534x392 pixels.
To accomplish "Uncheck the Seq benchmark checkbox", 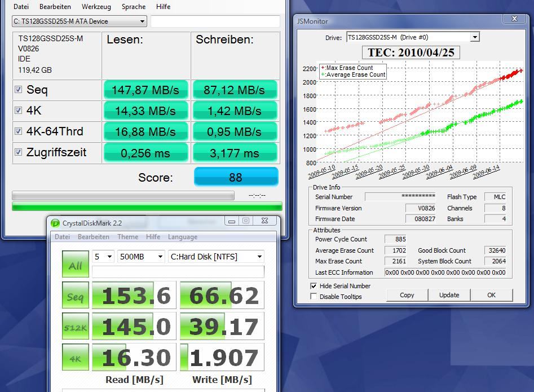I will [19, 90].
